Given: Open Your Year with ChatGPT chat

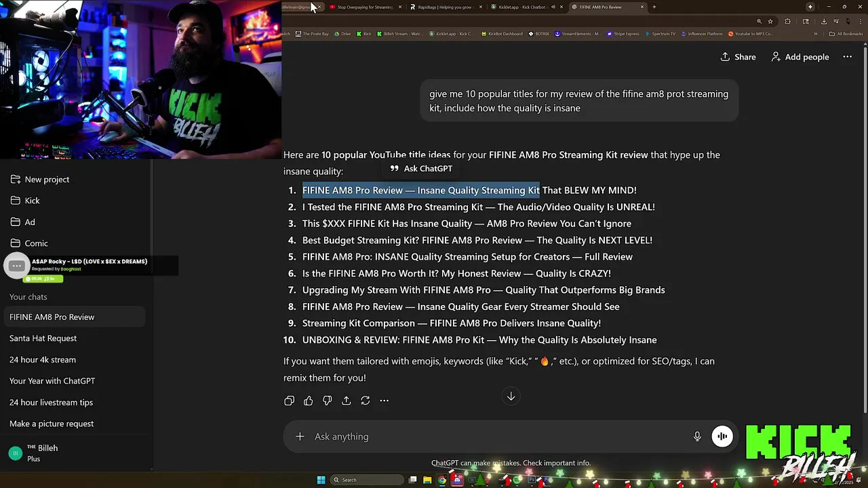Looking at the screenshot, I should click(x=75, y=381).
